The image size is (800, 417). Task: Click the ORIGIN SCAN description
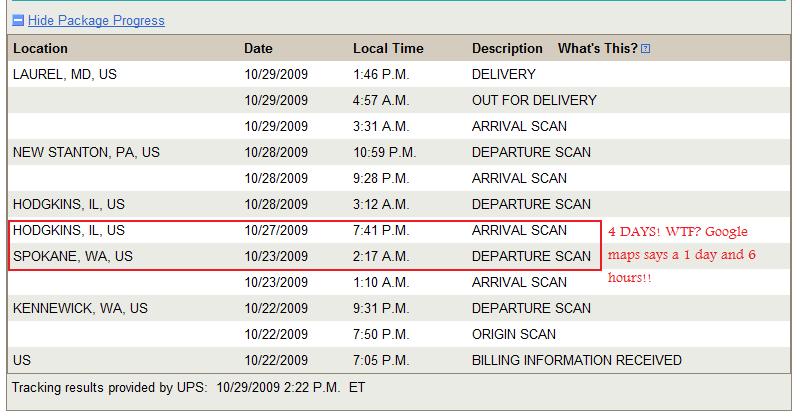click(x=514, y=334)
